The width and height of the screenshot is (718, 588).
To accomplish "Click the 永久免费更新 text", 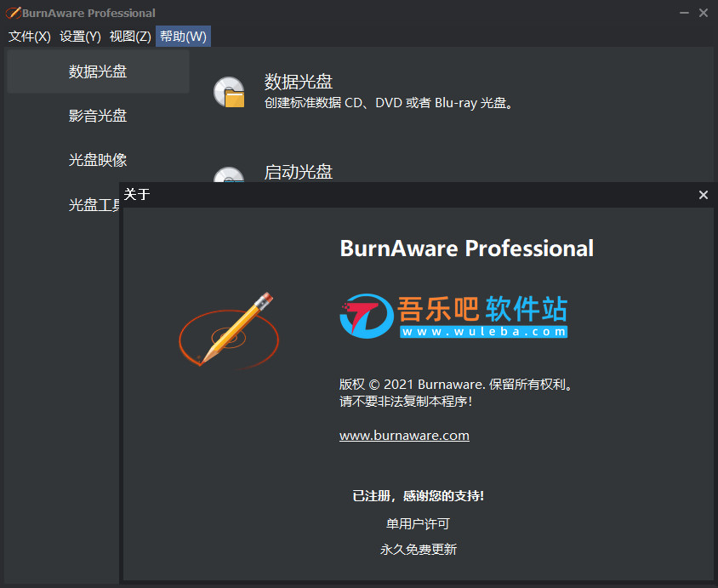I will 418,549.
